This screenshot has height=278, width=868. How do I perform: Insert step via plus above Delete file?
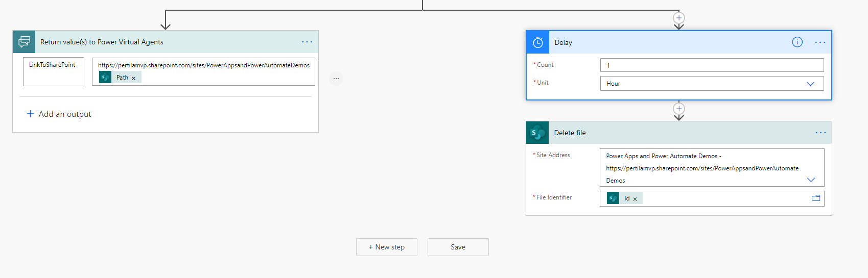tap(678, 109)
